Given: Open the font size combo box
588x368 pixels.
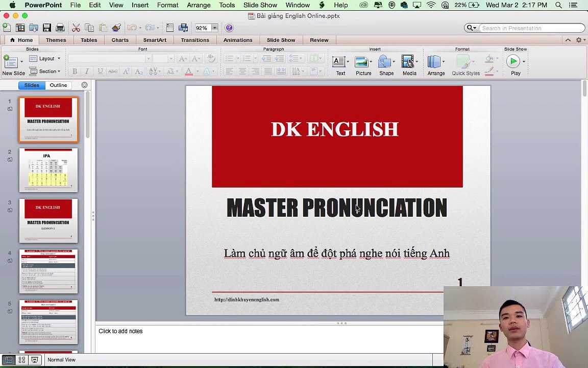Looking at the screenshot, I should coord(163,58).
